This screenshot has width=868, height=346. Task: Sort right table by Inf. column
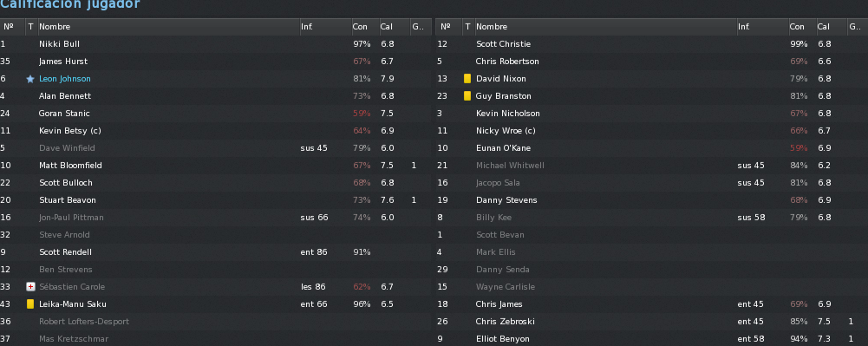tap(762, 27)
